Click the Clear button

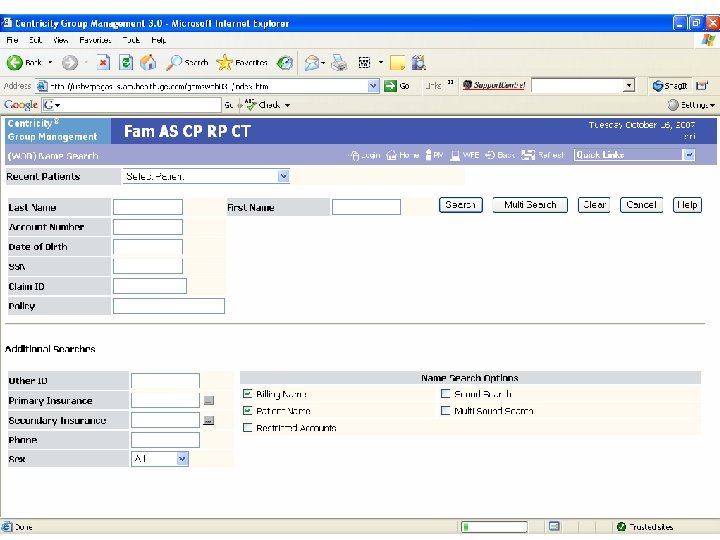click(594, 205)
